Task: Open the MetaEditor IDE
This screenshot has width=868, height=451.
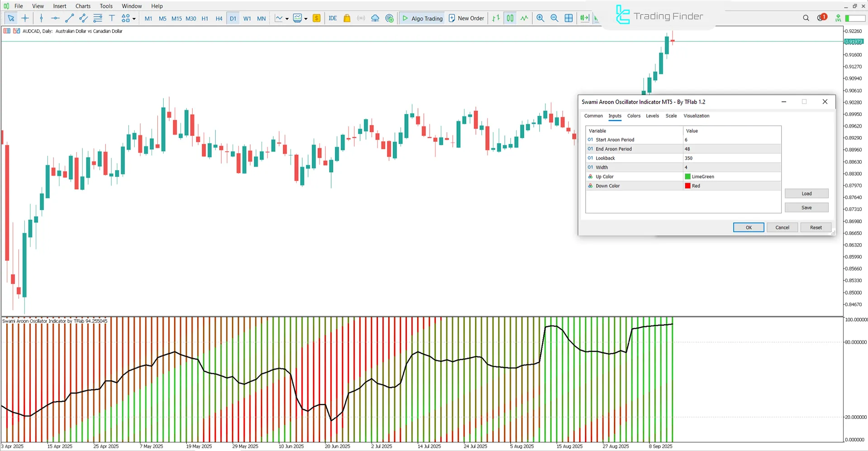Action: 333,18
